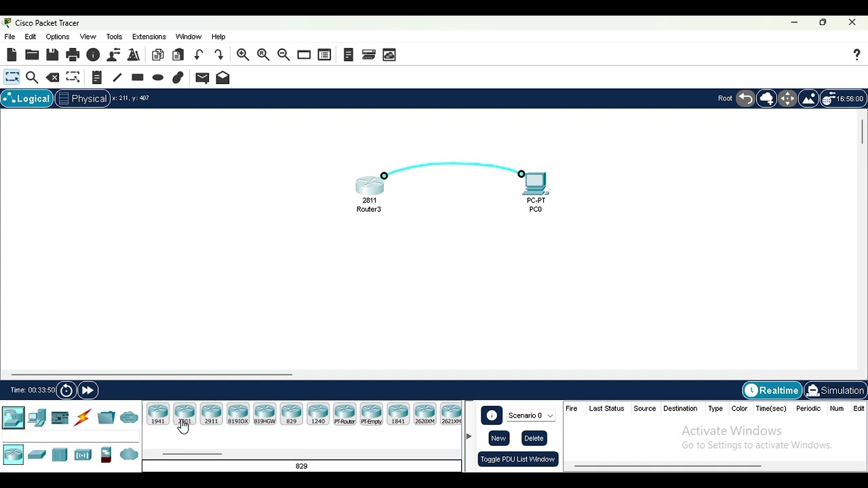Copy selection with the copy icon
868x488 pixels.
158,55
